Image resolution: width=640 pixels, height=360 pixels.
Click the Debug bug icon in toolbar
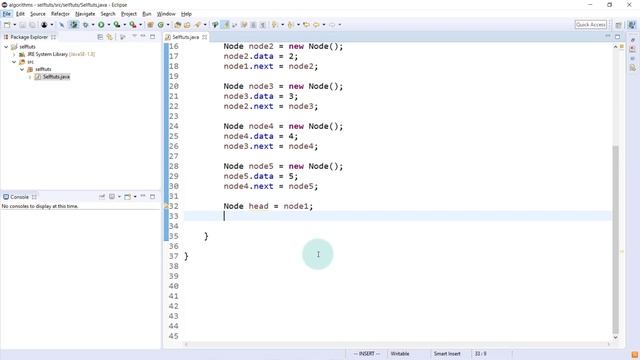click(x=85, y=25)
